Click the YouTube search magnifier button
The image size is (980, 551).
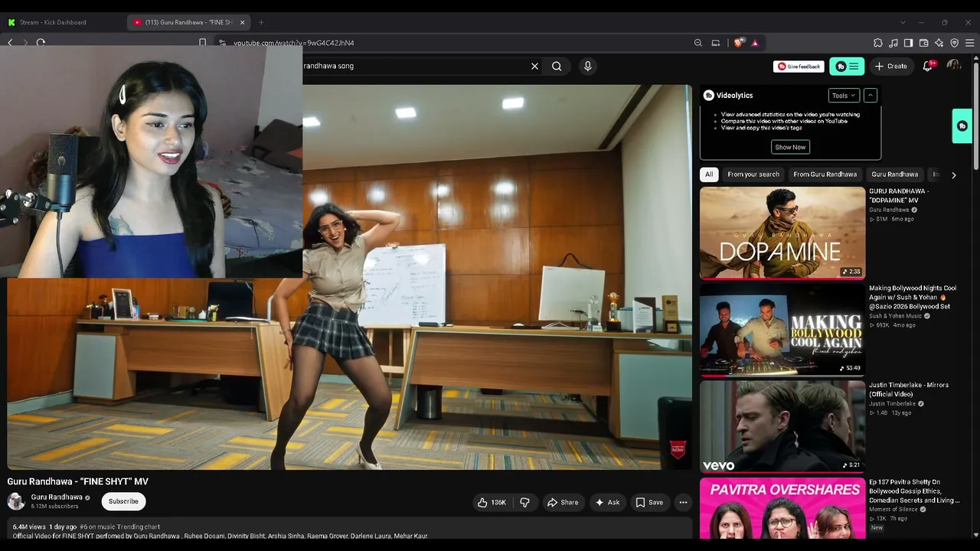[557, 66]
